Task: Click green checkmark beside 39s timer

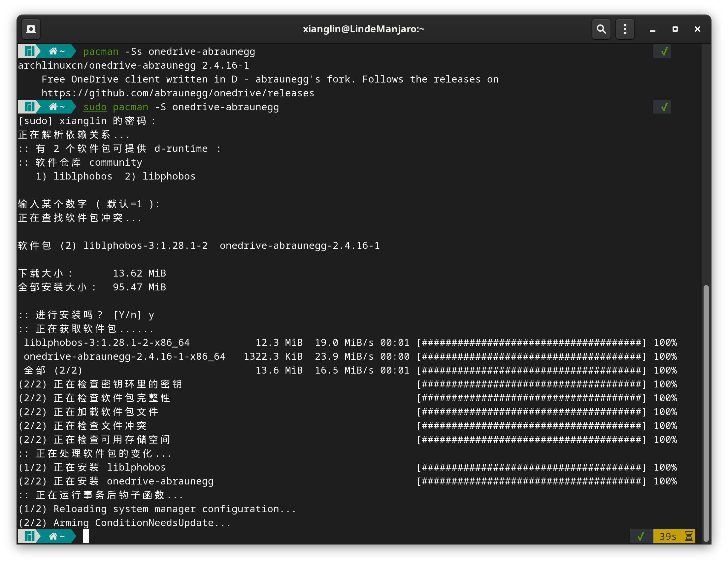Action: pos(641,536)
